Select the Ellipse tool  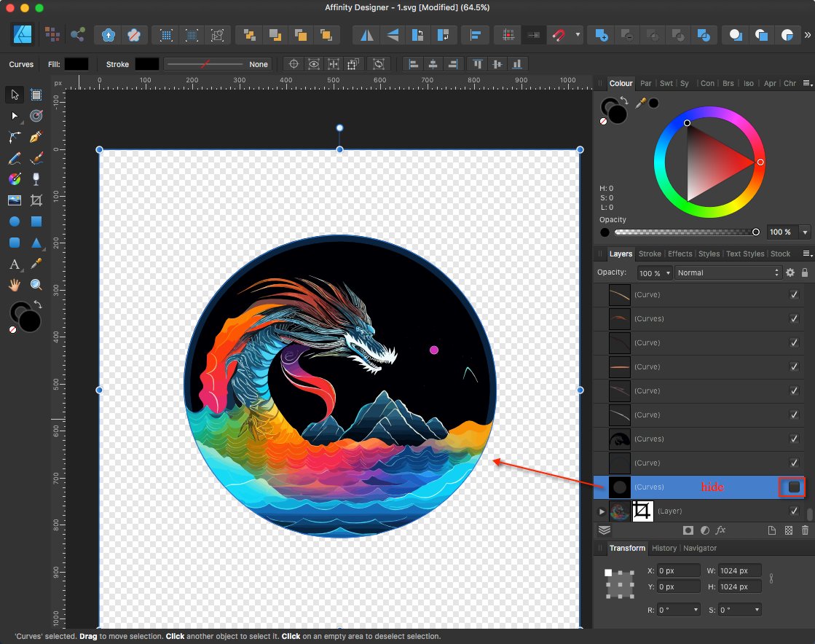[x=13, y=221]
